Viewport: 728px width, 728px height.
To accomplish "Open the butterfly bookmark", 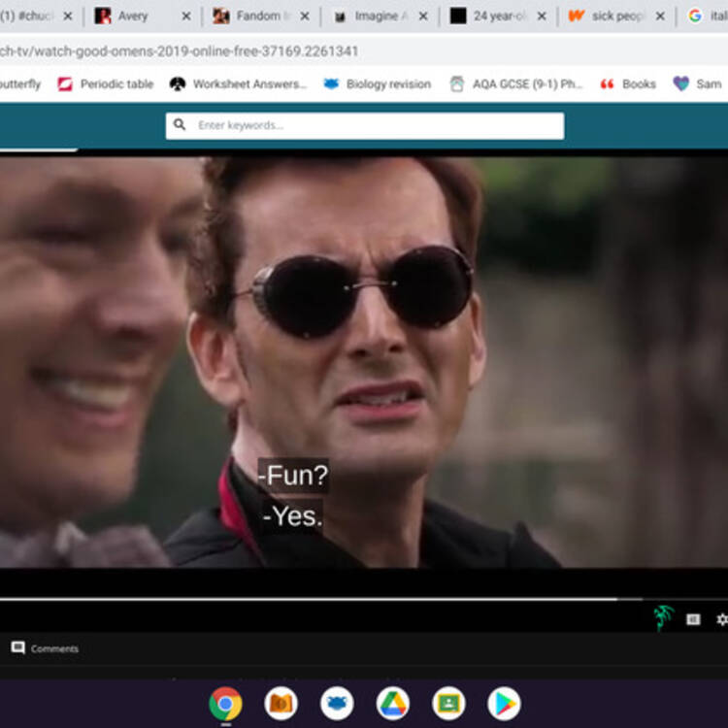I will (x=20, y=84).
